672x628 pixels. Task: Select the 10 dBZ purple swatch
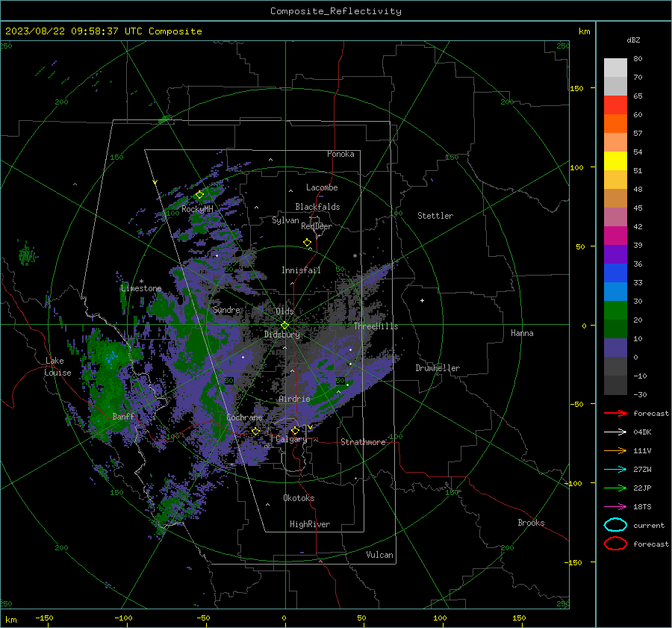[615, 347]
